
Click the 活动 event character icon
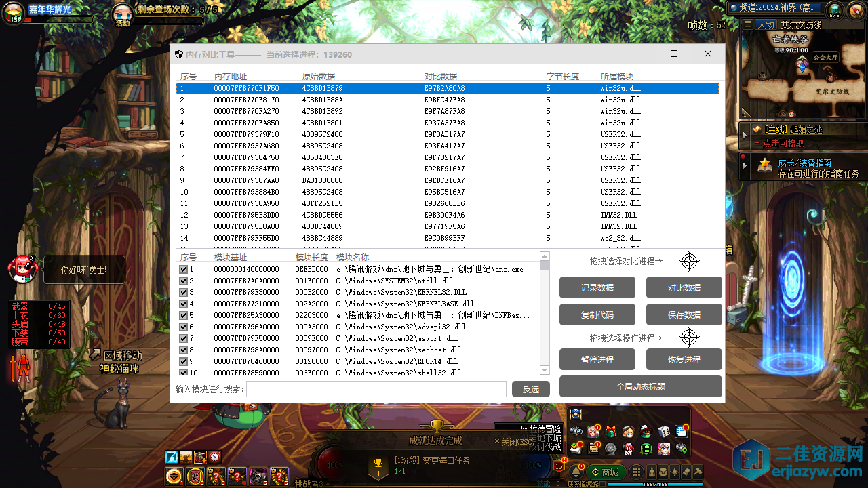point(122,14)
